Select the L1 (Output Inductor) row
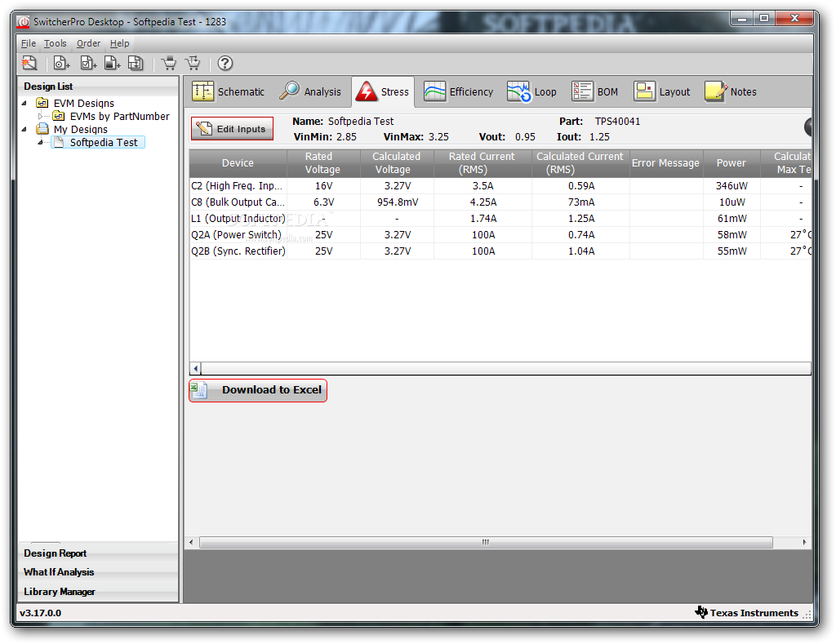 point(500,219)
